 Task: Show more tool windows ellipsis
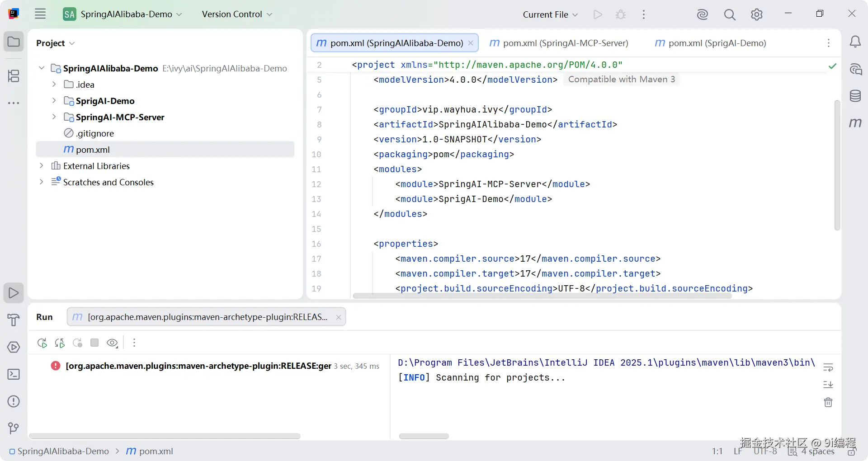coord(14,103)
